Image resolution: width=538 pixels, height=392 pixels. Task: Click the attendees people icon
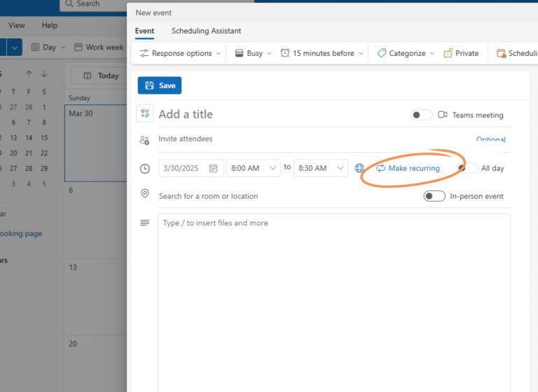pos(144,140)
